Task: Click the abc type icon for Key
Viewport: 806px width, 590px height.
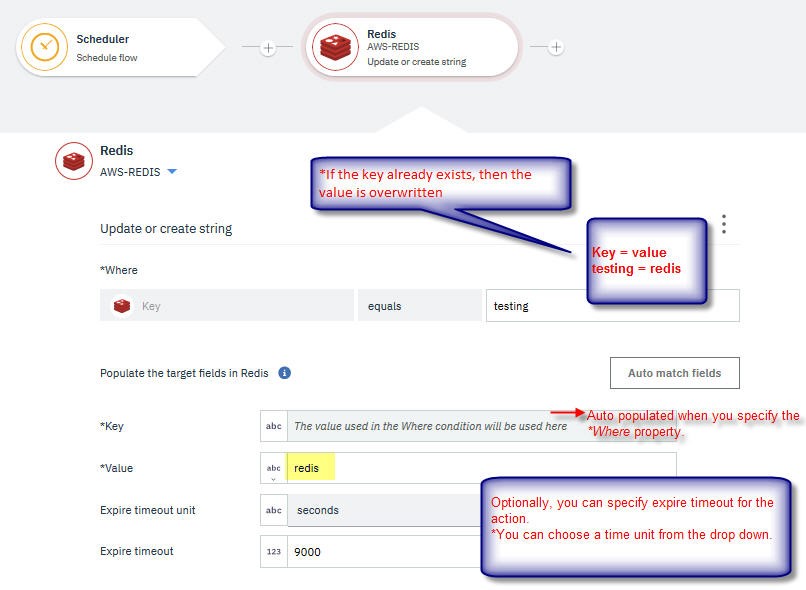Action: point(273,426)
